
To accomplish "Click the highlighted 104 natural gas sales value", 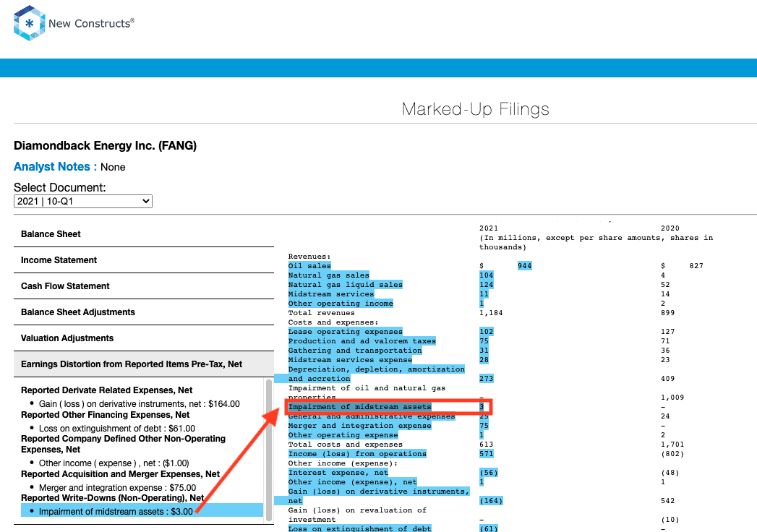I will click(x=486, y=275).
